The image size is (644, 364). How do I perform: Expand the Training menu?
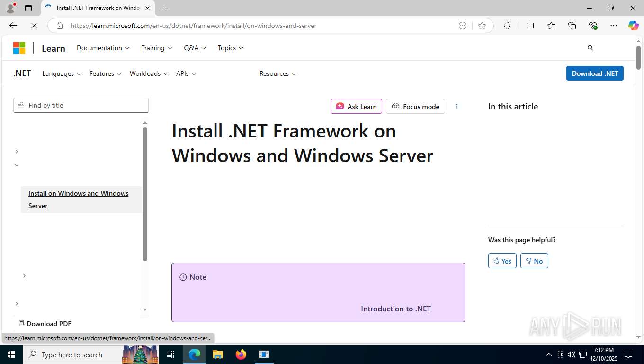pyautogui.click(x=157, y=48)
